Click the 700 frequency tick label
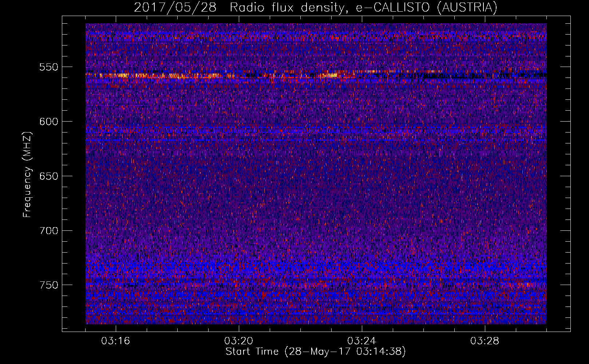The width and height of the screenshot is (589, 364). (49, 231)
